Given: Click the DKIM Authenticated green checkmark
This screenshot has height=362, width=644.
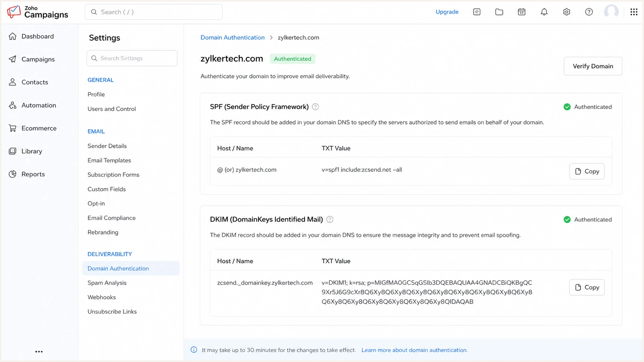Looking at the screenshot, I should pos(567,220).
